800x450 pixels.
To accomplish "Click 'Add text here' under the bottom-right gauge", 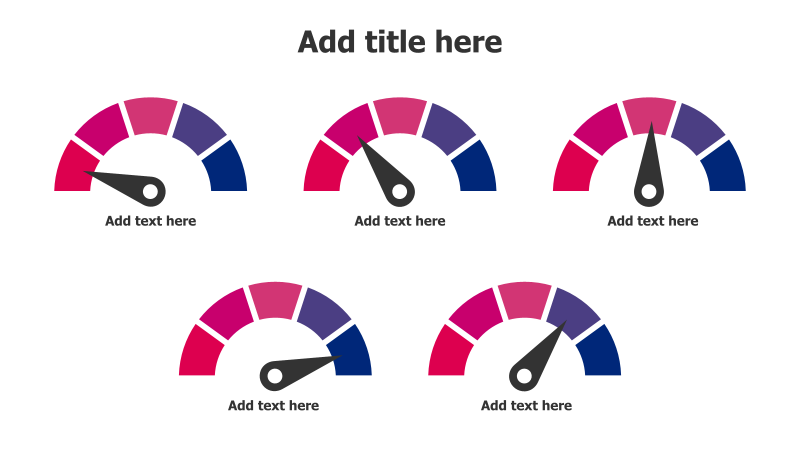I will (527, 406).
